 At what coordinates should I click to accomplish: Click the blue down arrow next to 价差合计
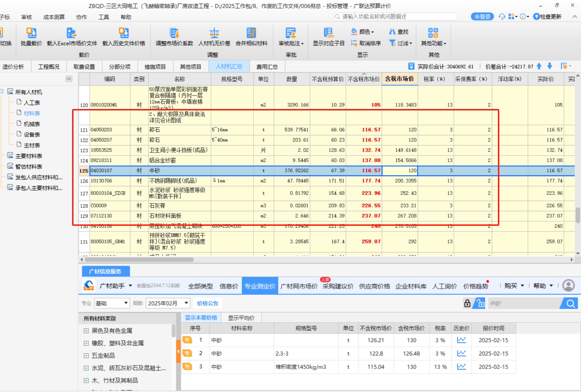click(x=550, y=66)
